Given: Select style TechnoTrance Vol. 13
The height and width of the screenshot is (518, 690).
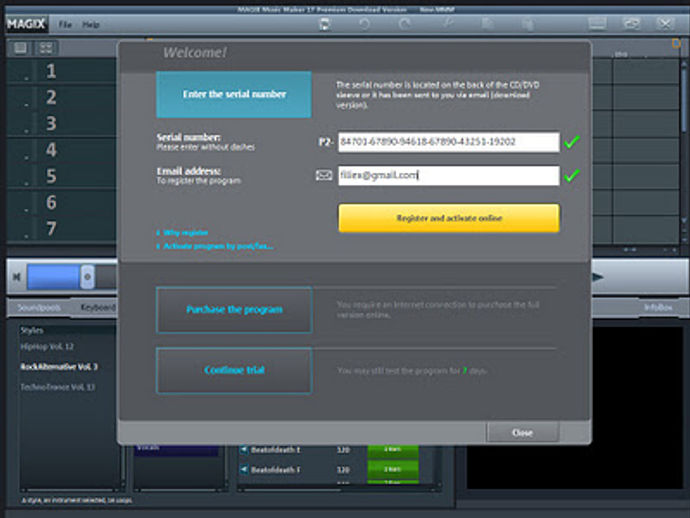Looking at the screenshot, I should point(58,387).
